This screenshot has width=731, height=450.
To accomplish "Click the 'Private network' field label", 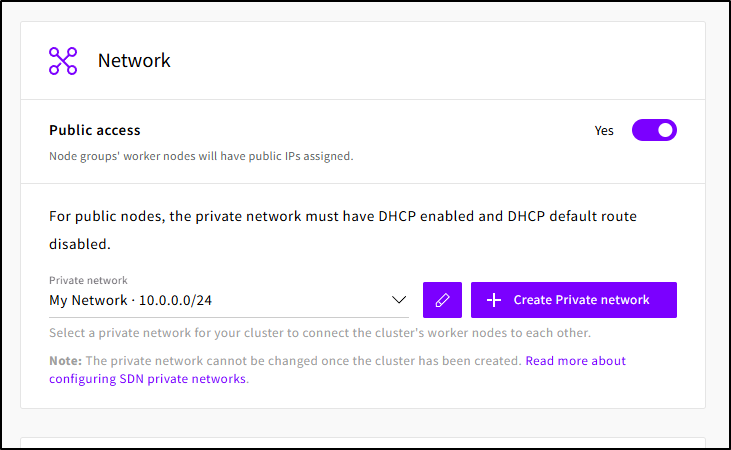I will pos(88,281).
